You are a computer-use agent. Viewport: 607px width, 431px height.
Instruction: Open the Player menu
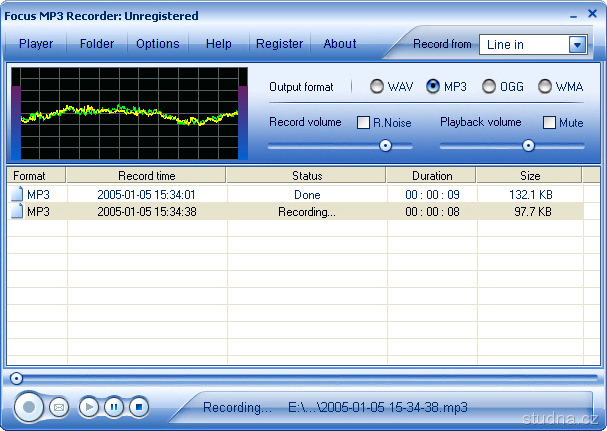tap(36, 44)
